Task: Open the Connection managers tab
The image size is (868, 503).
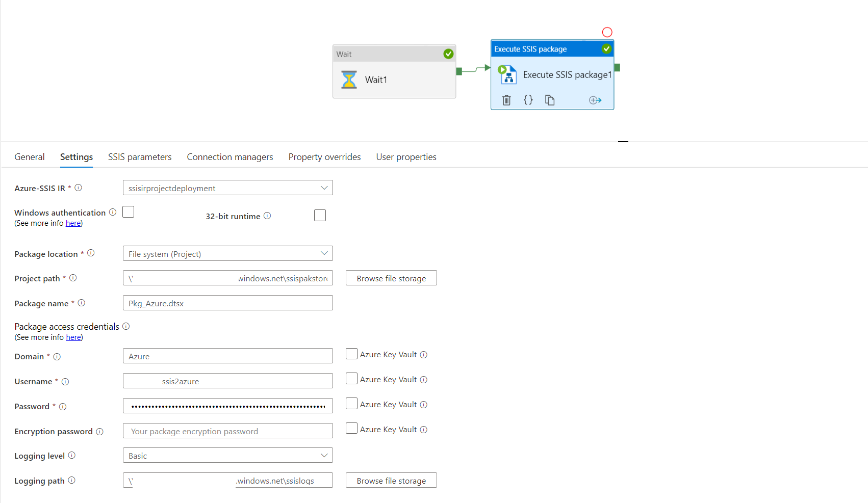Action: click(230, 157)
